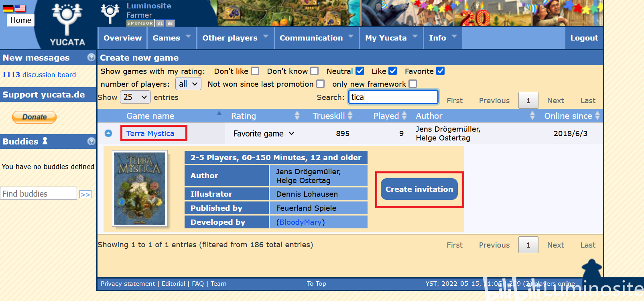The height and width of the screenshot is (301, 644).
Task: Sort by Game name column arrow
Action: pyautogui.click(x=219, y=114)
